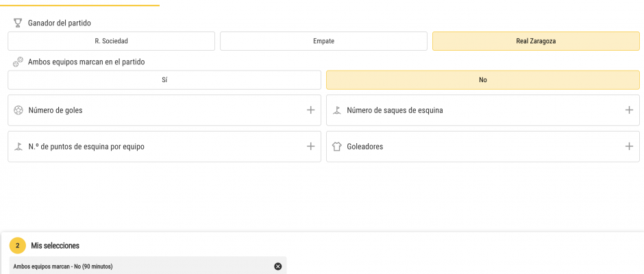Click the yellow selections counter badge
Image resolution: width=644 pixels, height=274 pixels.
click(x=18, y=246)
